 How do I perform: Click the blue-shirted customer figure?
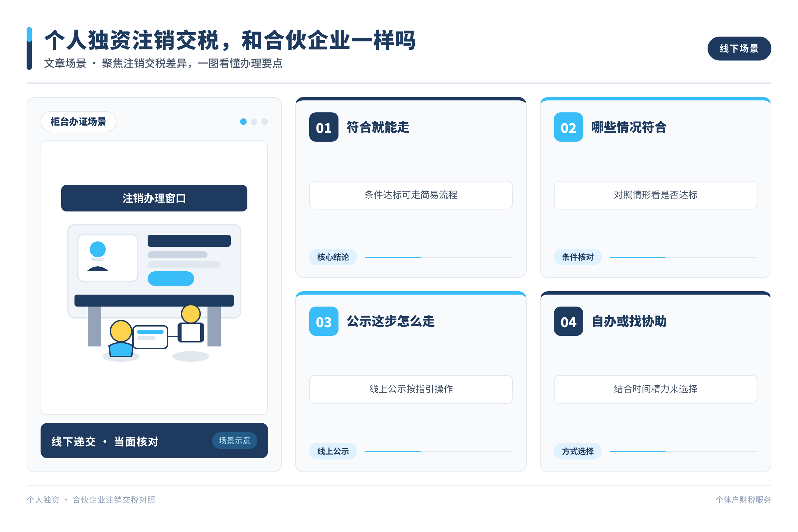pos(121,338)
